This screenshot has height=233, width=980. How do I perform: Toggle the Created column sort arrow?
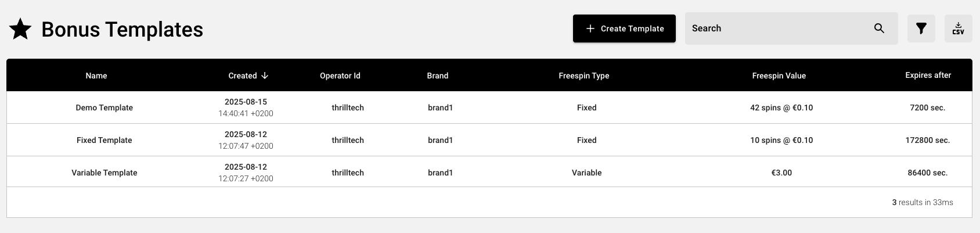click(265, 76)
